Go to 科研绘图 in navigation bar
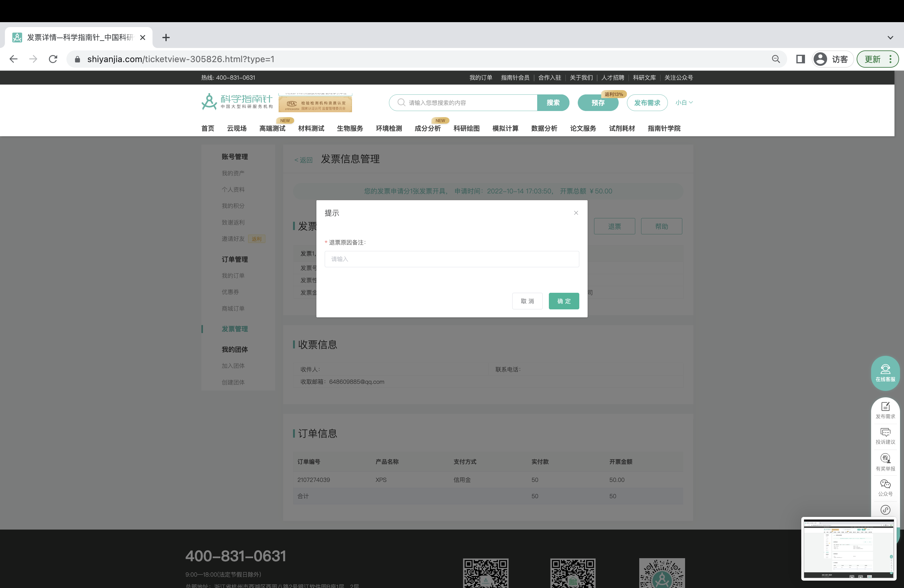The width and height of the screenshot is (904, 588). click(x=466, y=128)
